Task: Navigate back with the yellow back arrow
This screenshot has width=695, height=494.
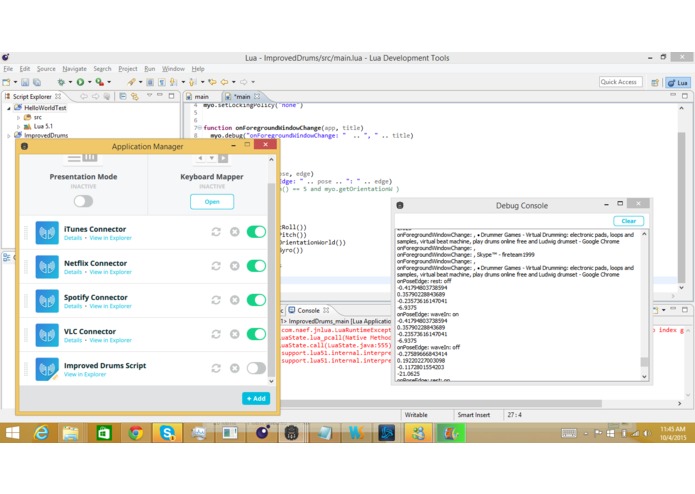Action: (225, 82)
